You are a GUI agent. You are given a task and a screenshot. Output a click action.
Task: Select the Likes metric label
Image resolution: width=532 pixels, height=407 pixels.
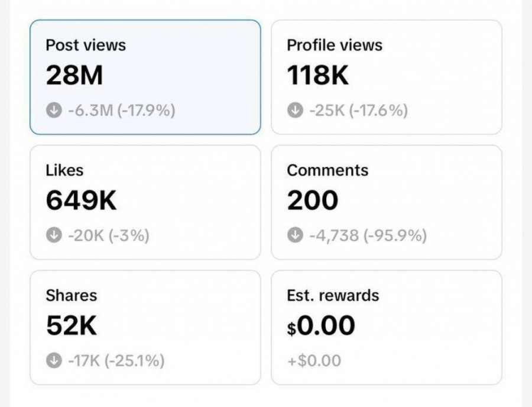(x=64, y=170)
